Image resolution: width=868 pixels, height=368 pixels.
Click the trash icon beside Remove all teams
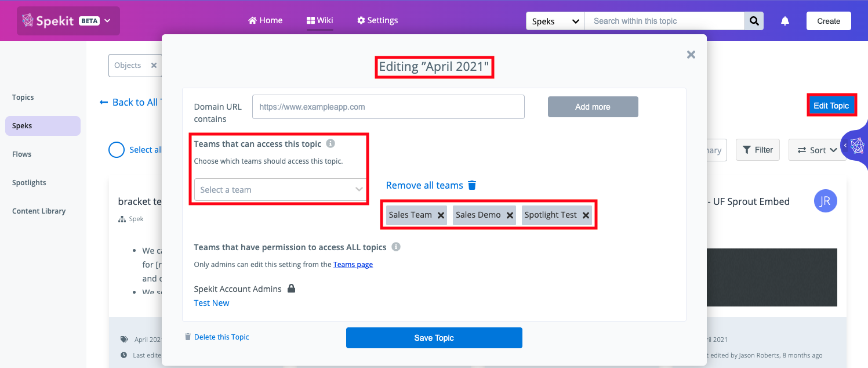tap(472, 185)
